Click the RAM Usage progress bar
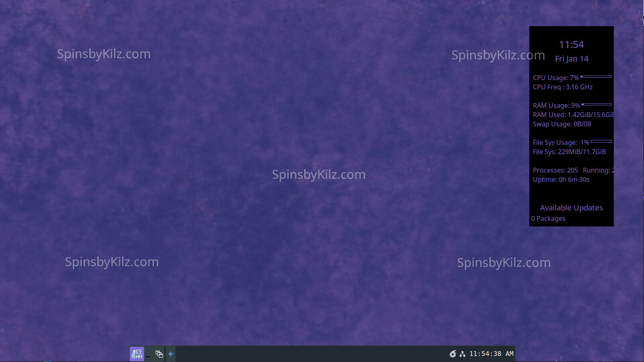Screen dimensions: 644x362 pos(597,105)
